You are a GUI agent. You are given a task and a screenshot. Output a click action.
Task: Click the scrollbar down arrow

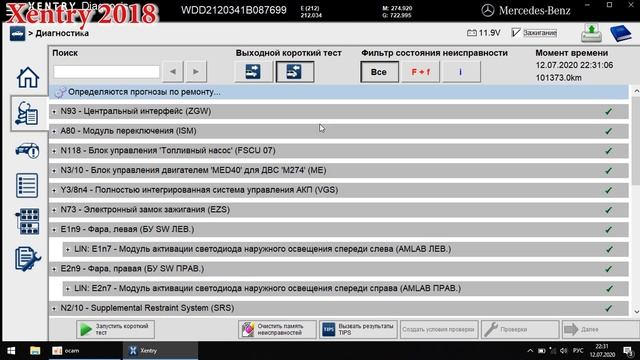click(636, 311)
